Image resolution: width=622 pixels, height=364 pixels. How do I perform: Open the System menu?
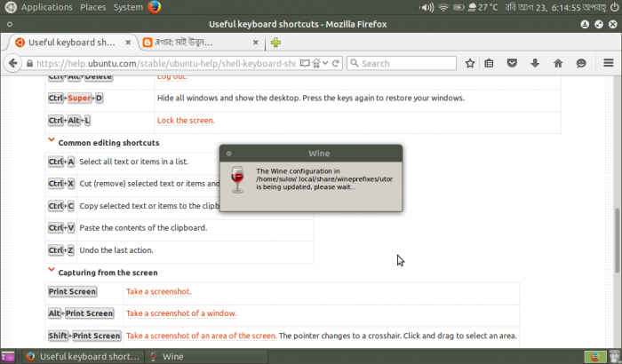[128, 7]
